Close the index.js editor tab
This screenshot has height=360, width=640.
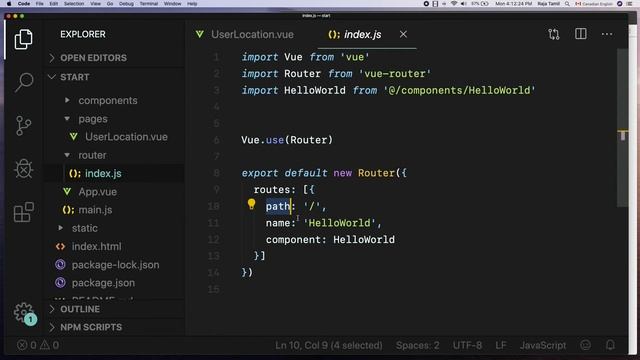pyautogui.click(x=403, y=34)
